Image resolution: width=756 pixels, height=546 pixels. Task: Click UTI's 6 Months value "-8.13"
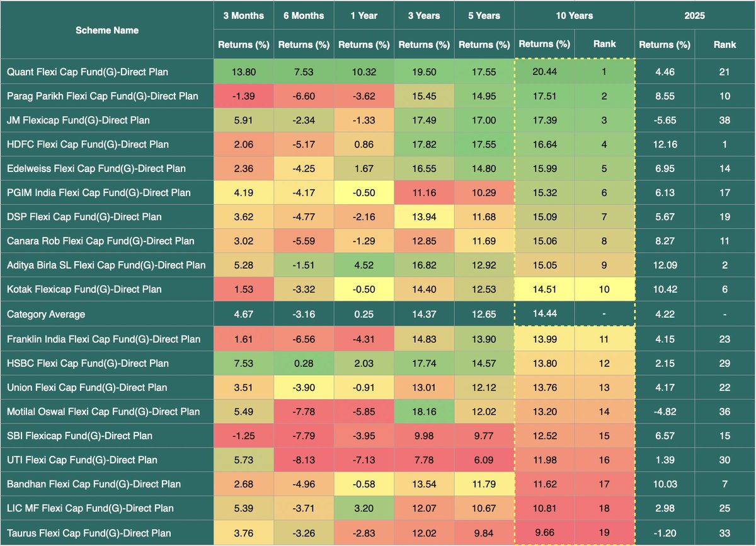click(x=304, y=460)
